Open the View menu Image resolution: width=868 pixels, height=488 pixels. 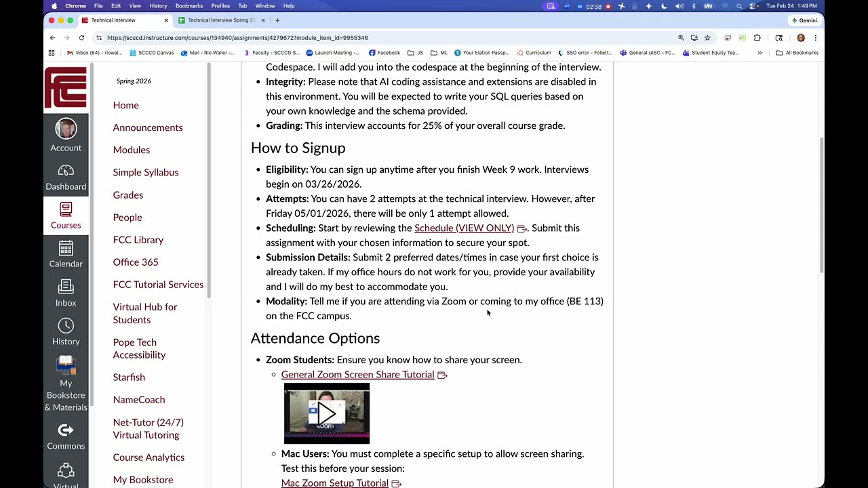pyautogui.click(x=135, y=6)
